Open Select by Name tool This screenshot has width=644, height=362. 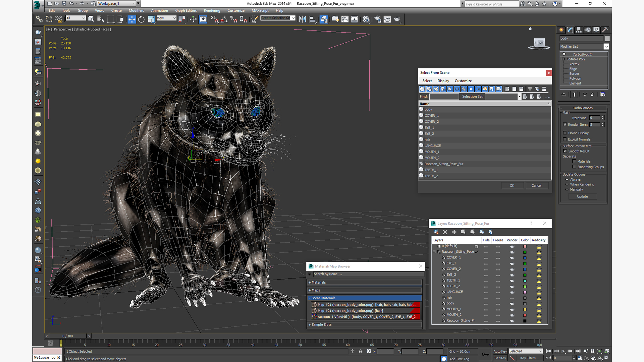click(x=101, y=19)
